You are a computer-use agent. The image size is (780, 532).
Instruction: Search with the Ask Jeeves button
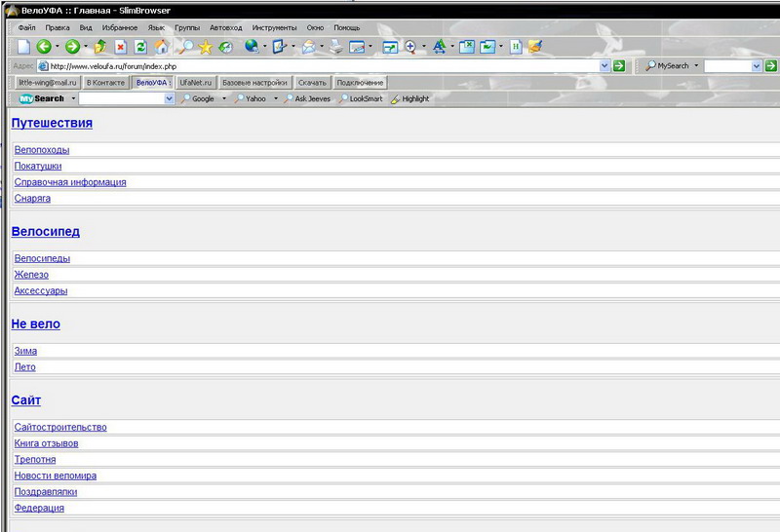(x=307, y=99)
